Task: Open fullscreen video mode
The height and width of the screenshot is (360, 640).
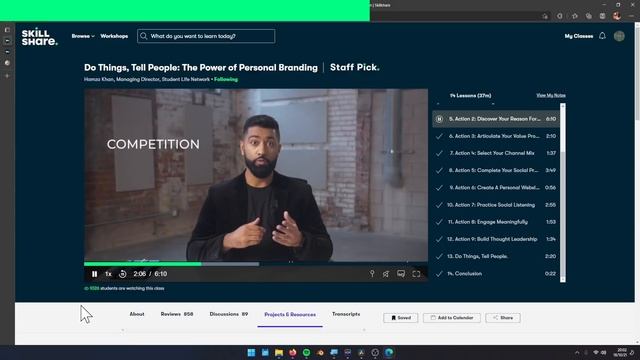Action: tap(416, 274)
